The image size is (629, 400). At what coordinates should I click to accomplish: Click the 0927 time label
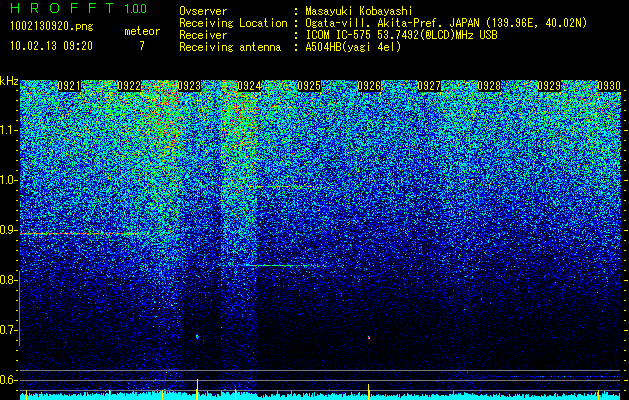(x=429, y=86)
